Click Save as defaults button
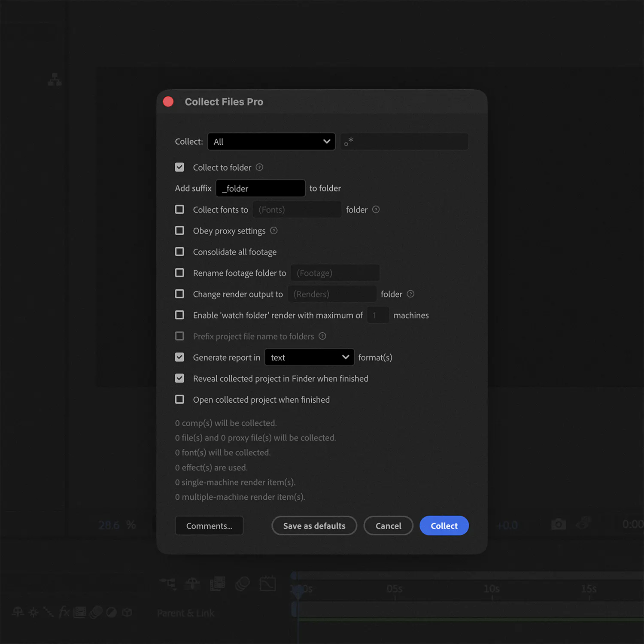Screen dimensions: 644x644 click(314, 526)
